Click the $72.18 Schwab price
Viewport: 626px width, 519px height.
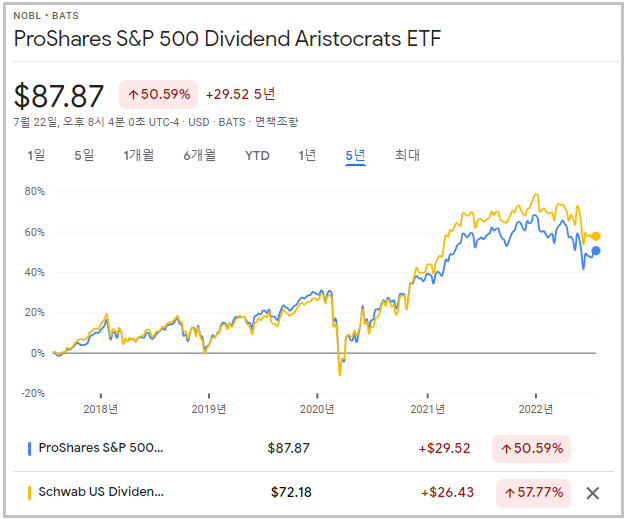(291, 492)
